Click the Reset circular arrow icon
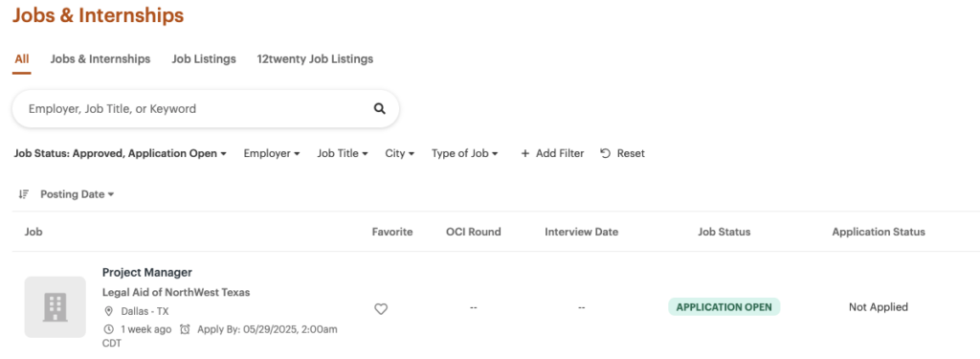This screenshot has width=980, height=359. pyautogui.click(x=605, y=153)
